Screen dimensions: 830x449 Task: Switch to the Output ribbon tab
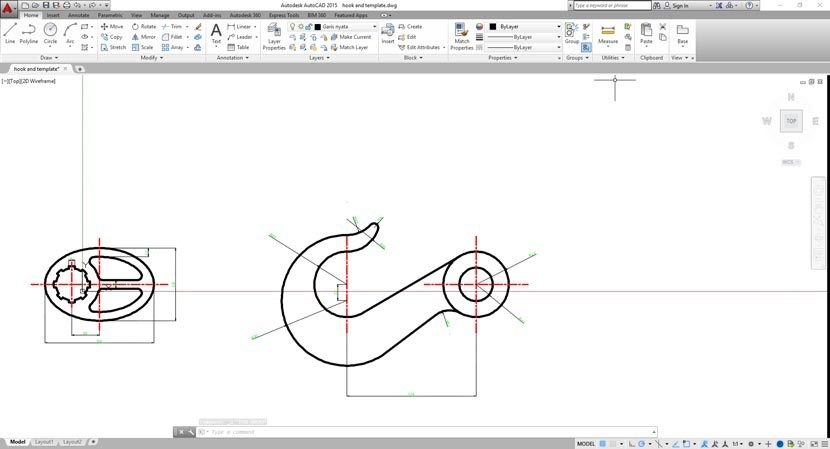click(186, 15)
